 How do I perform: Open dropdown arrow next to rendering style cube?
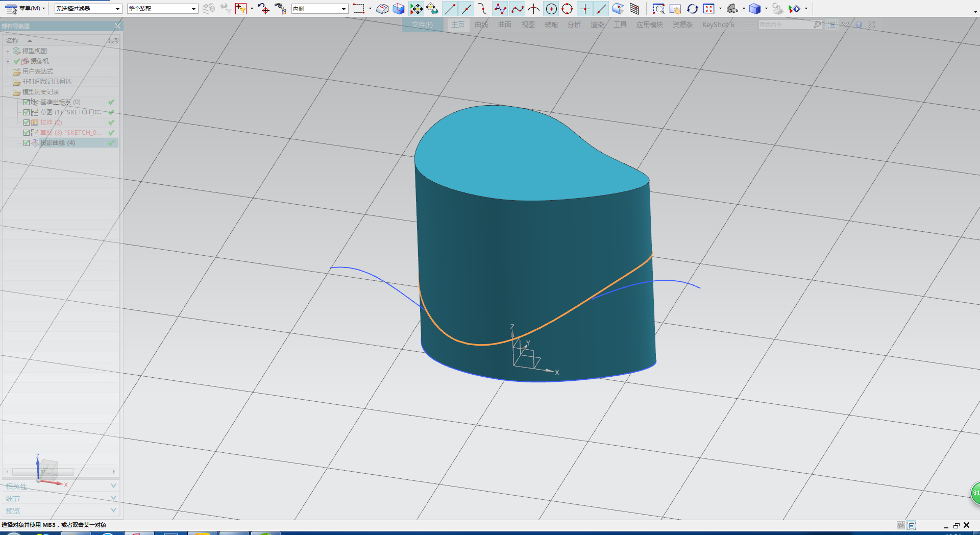[x=766, y=9]
